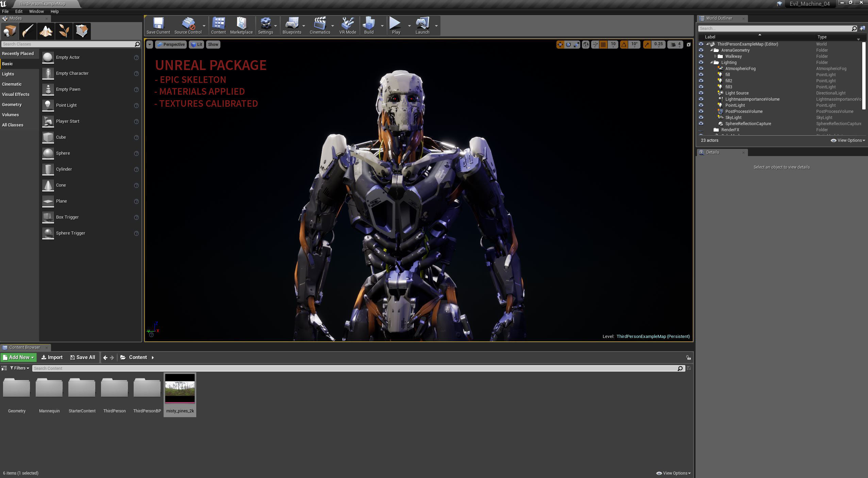Open the Window menu
The image size is (868, 478).
(36, 12)
